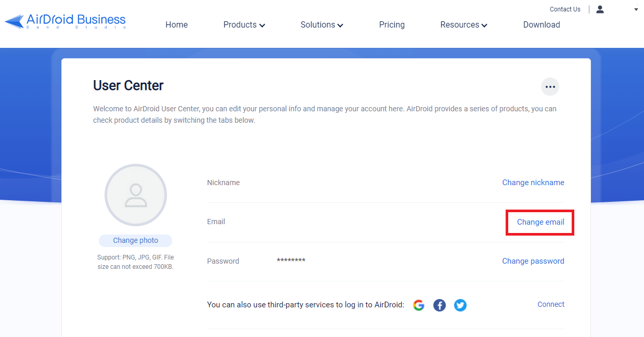644x337 pixels.
Task: Click 'You can also use third-party services' text
Action: click(x=305, y=305)
